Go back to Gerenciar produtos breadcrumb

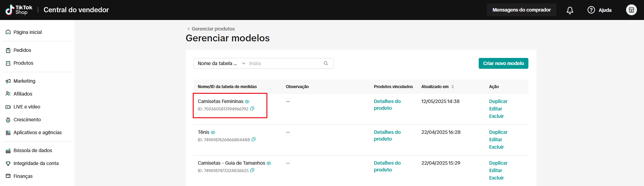pos(213,29)
